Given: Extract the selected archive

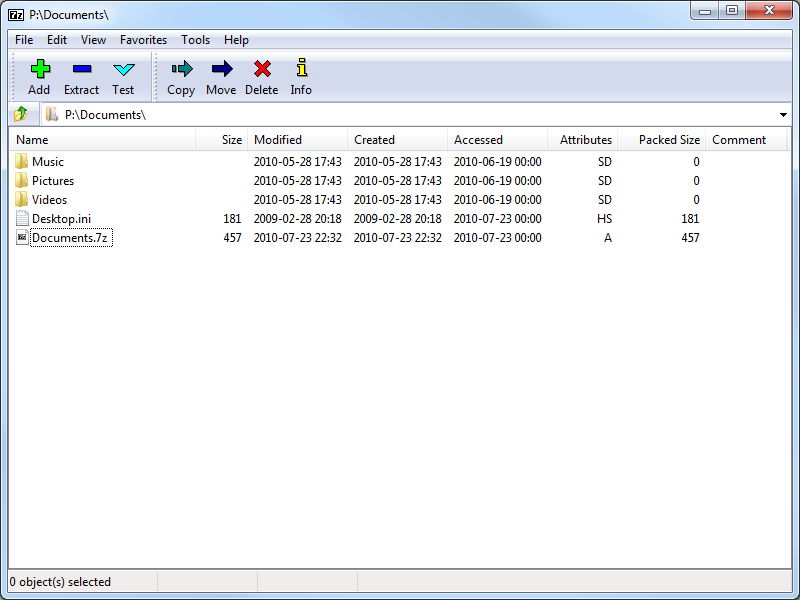Looking at the screenshot, I should click(81, 75).
